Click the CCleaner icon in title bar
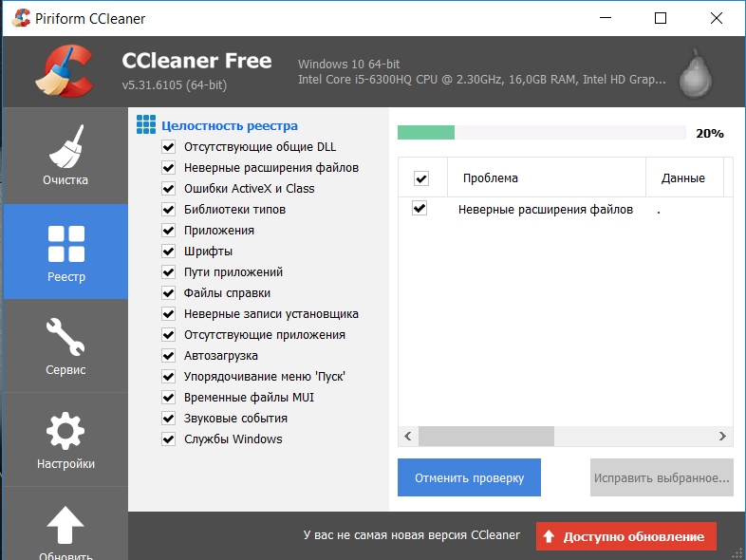 pyautogui.click(x=21, y=18)
